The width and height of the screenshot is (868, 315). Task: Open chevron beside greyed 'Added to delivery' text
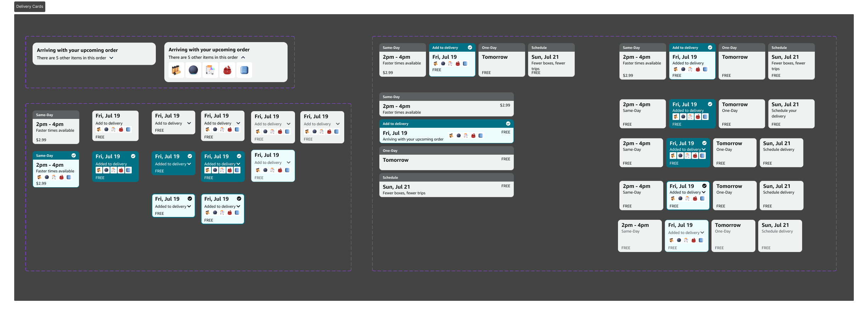tap(702, 233)
